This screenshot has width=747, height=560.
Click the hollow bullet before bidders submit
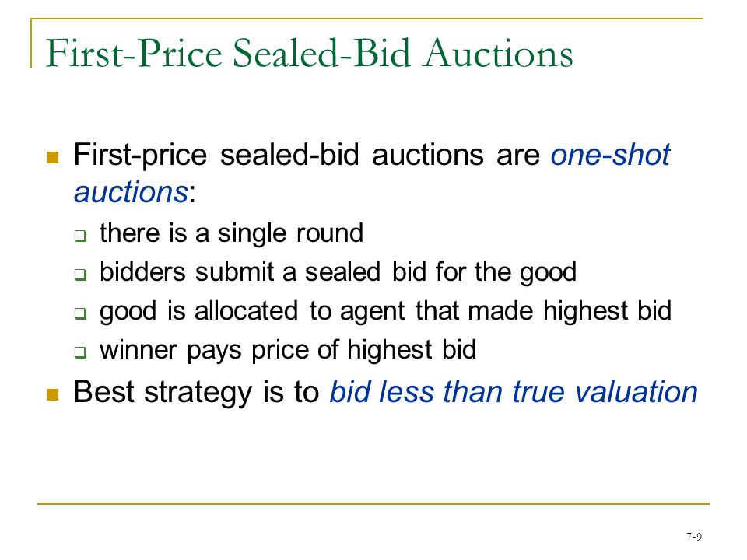80,275
